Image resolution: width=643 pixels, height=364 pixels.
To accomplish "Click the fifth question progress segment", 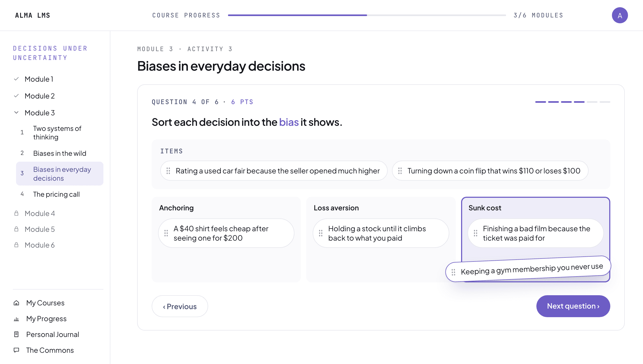I will (592, 102).
